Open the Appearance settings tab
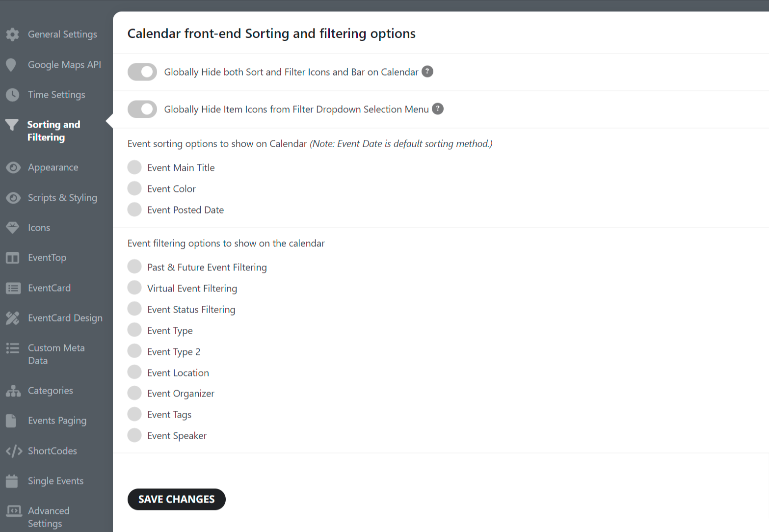Viewport: 769px width, 532px height. point(53,167)
